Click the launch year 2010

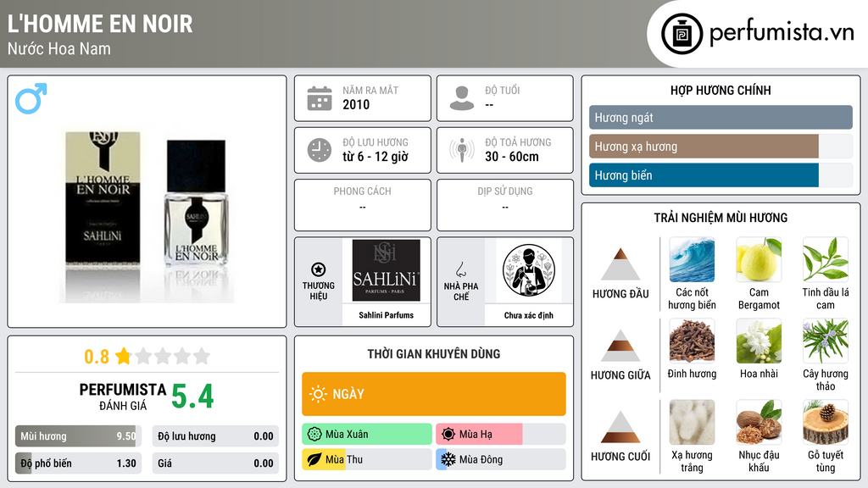356,104
